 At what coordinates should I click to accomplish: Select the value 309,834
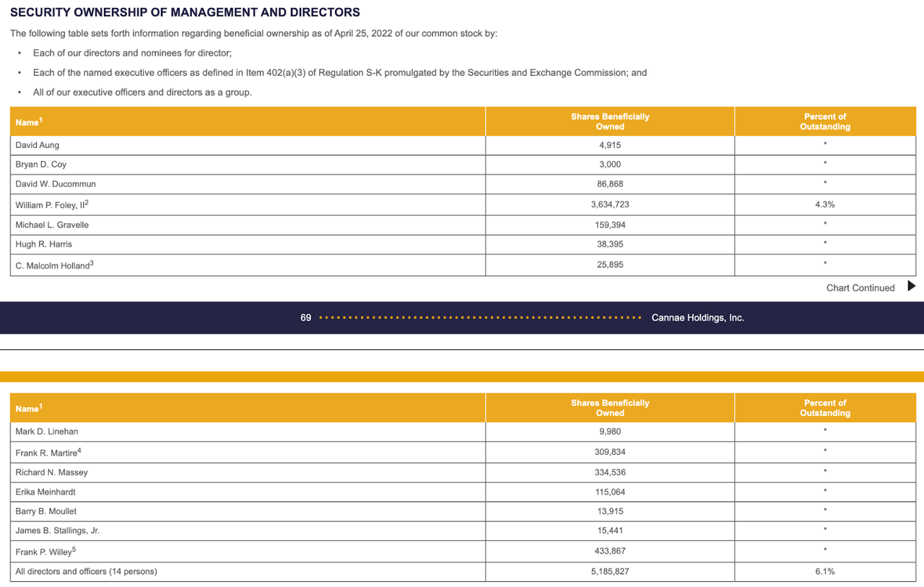[610, 453]
